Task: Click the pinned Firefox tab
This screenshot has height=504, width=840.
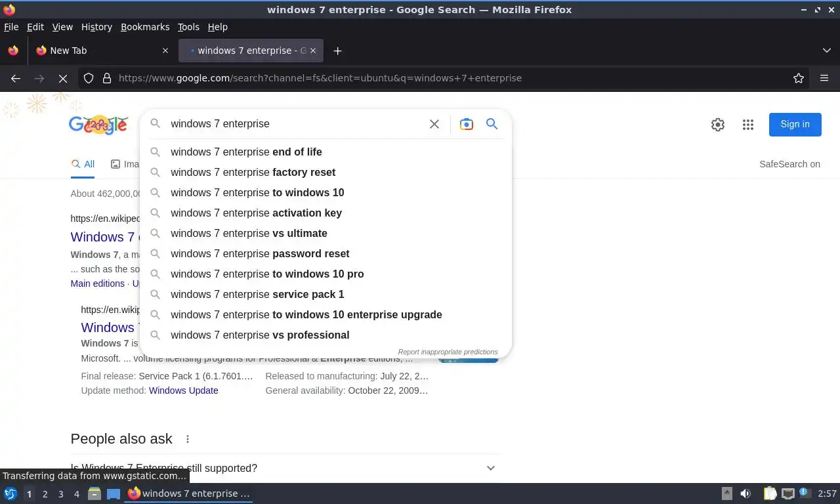Action: tap(13, 51)
